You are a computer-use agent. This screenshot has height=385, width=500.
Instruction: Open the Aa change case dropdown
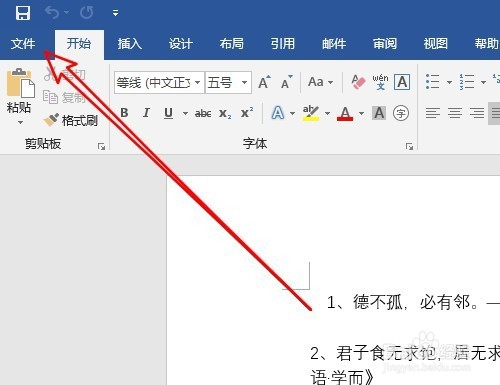320,82
